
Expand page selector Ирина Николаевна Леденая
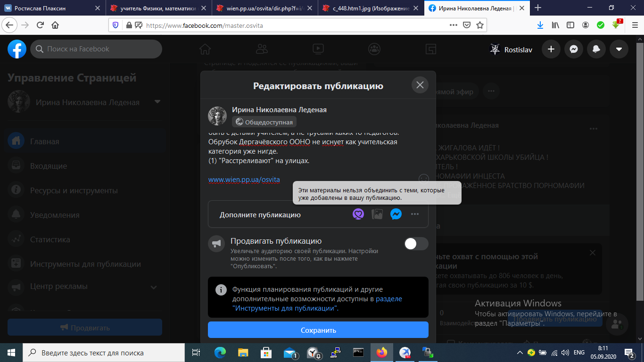(157, 102)
